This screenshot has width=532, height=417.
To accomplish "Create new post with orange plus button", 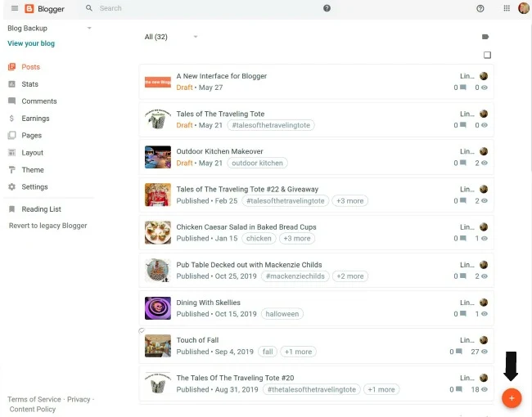I will point(512,398).
